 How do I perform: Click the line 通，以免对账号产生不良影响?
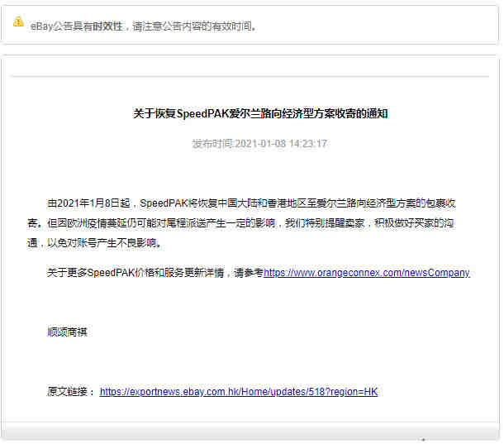94,242
